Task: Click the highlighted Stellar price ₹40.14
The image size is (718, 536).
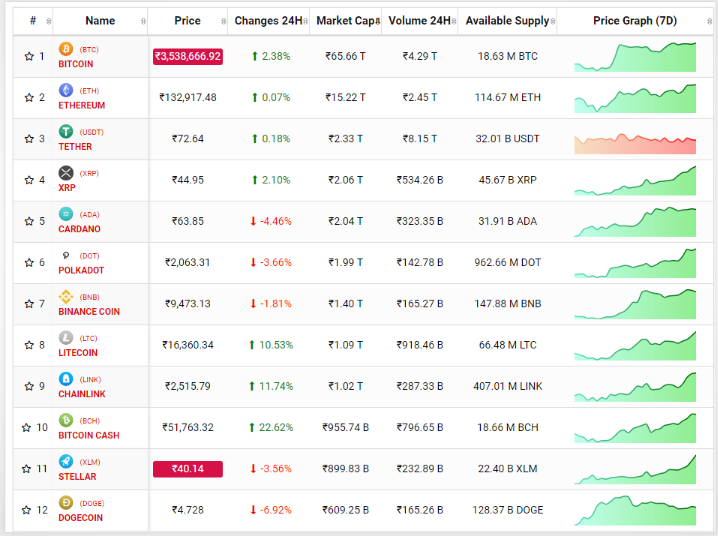Action: (188, 469)
